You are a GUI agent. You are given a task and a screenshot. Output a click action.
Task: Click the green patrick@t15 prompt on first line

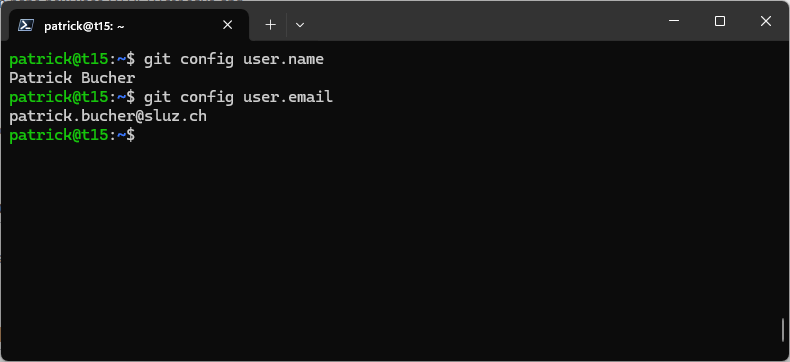(x=58, y=59)
